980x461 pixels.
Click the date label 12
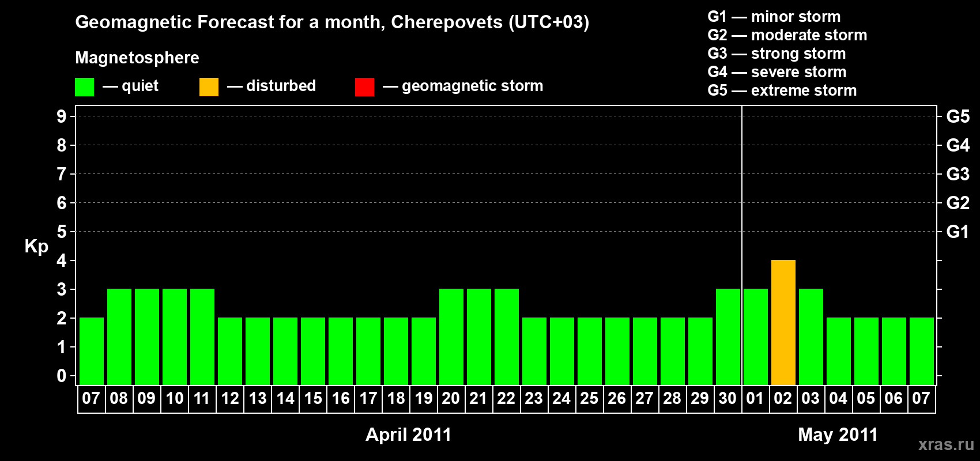(229, 398)
